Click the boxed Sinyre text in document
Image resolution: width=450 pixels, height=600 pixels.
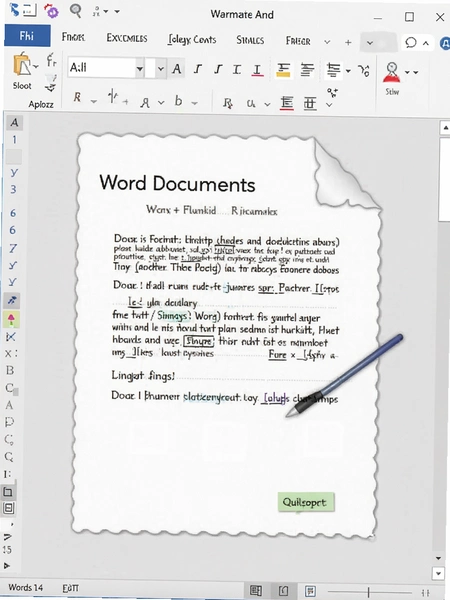tap(199, 341)
